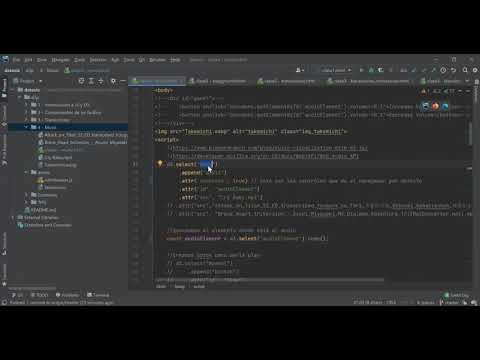Switch to the fourth editor tab

click(369, 81)
